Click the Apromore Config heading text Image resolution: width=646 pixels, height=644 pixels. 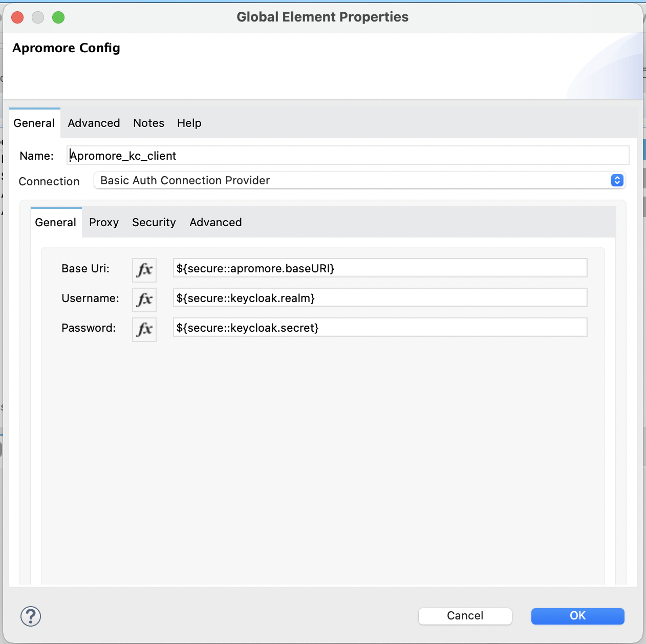(x=67, y=48)
